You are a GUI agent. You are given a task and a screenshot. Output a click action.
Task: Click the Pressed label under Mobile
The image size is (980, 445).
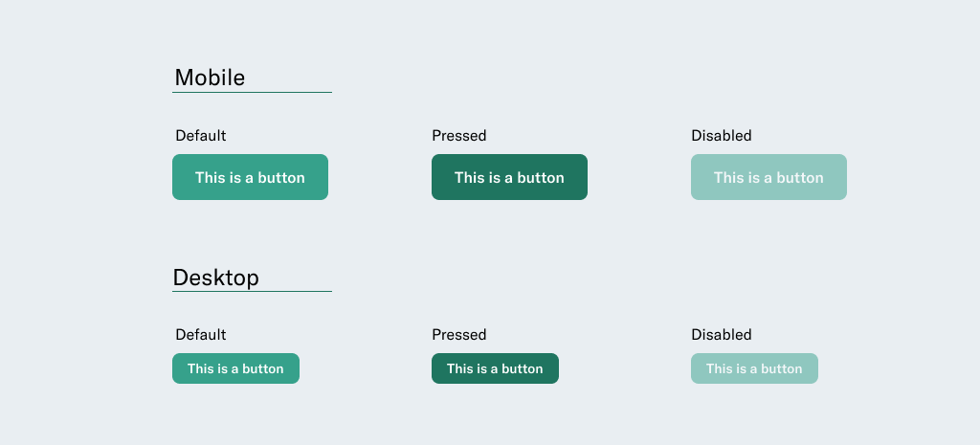coord(459,136)
